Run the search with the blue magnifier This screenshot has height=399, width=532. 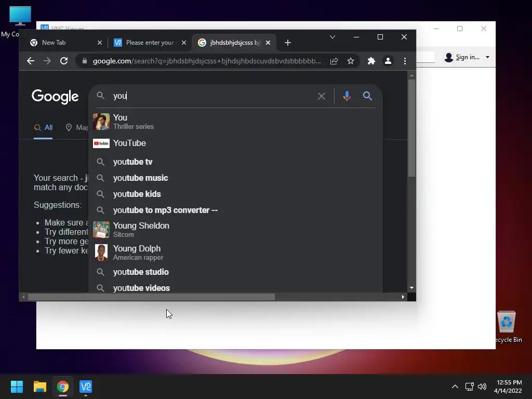(367, 96)
